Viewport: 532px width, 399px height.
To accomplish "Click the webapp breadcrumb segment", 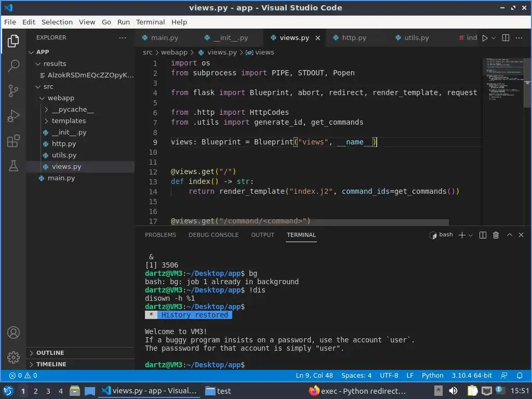I will coord(174,52).
